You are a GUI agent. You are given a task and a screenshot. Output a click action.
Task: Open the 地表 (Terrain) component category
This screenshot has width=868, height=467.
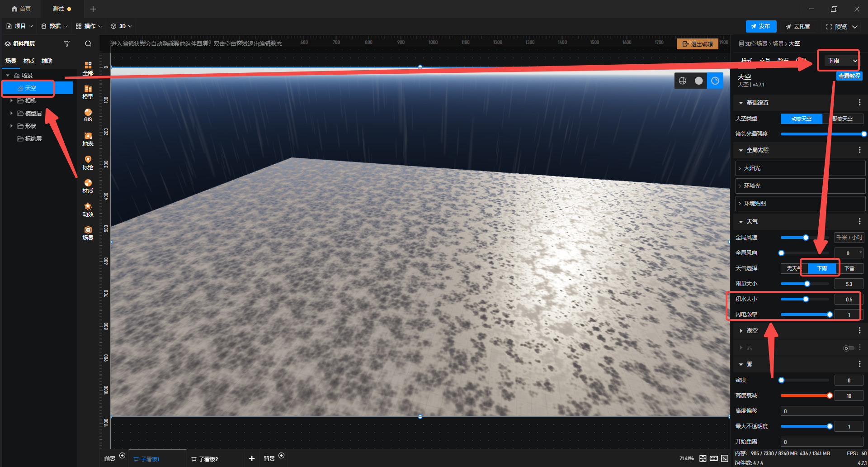click(x=88, y=139)
